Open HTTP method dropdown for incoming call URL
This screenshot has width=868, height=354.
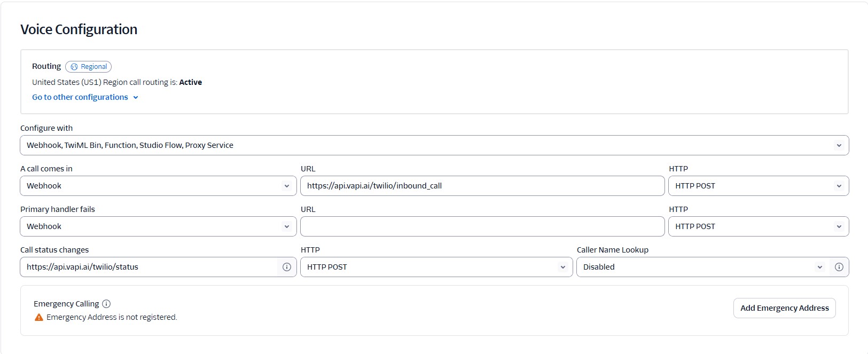point(758,186)
